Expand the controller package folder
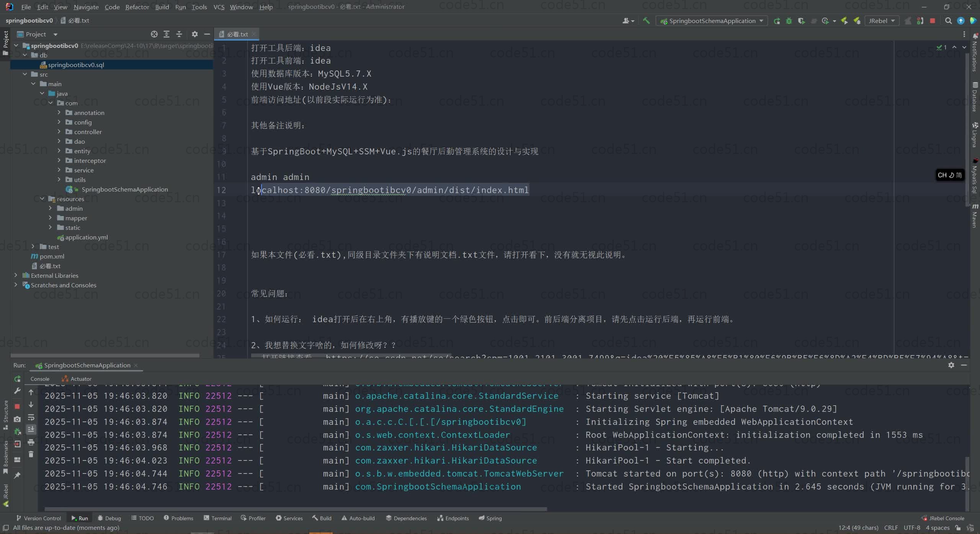Image resolution: width=980 pixels, height=534 pixels. coord(59,132)
